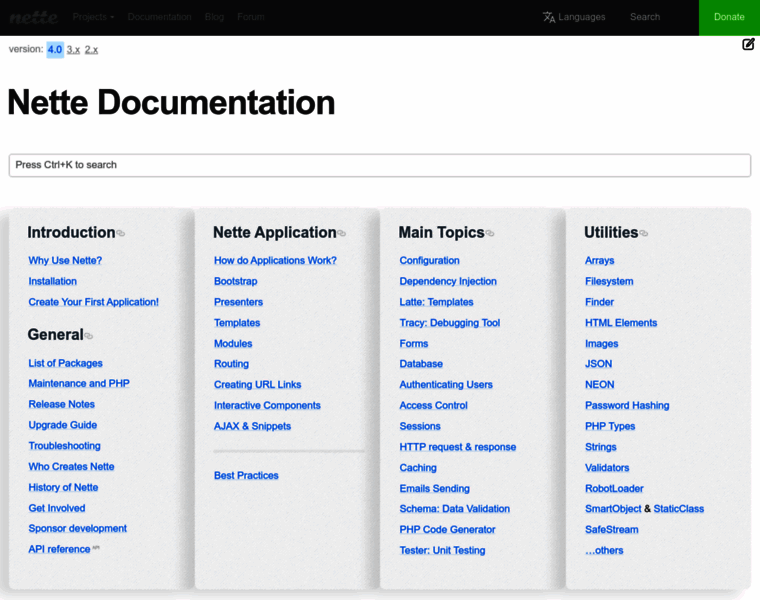This screenshot has height=600, width=760.
Task: Switch to version 3.x
Action: [73, 49]
